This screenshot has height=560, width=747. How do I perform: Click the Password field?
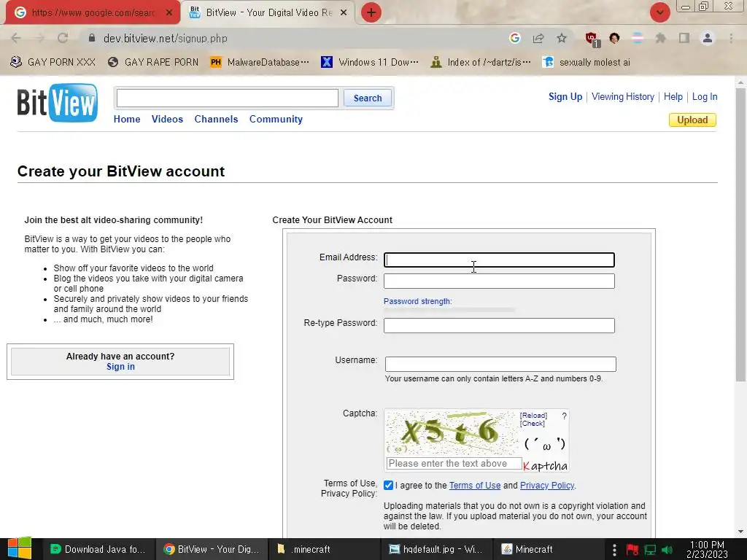tap(499, 281)
